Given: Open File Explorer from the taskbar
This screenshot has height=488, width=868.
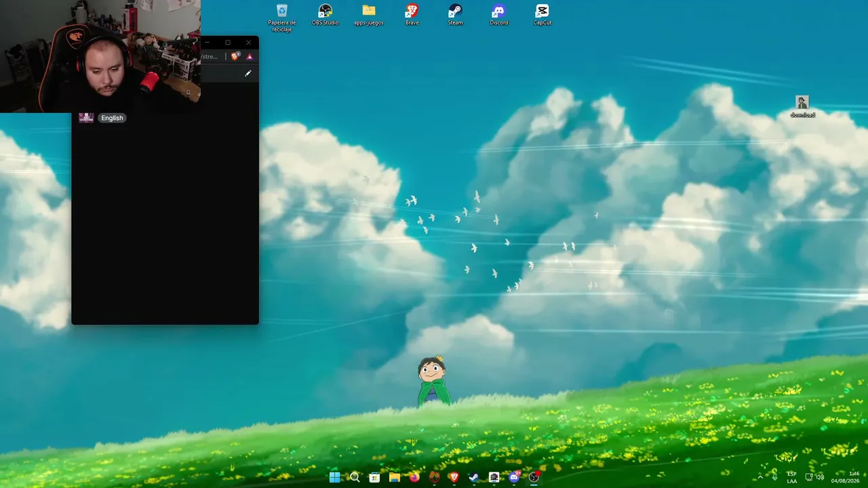Looking at the screenshot, I should click(394, 477).
